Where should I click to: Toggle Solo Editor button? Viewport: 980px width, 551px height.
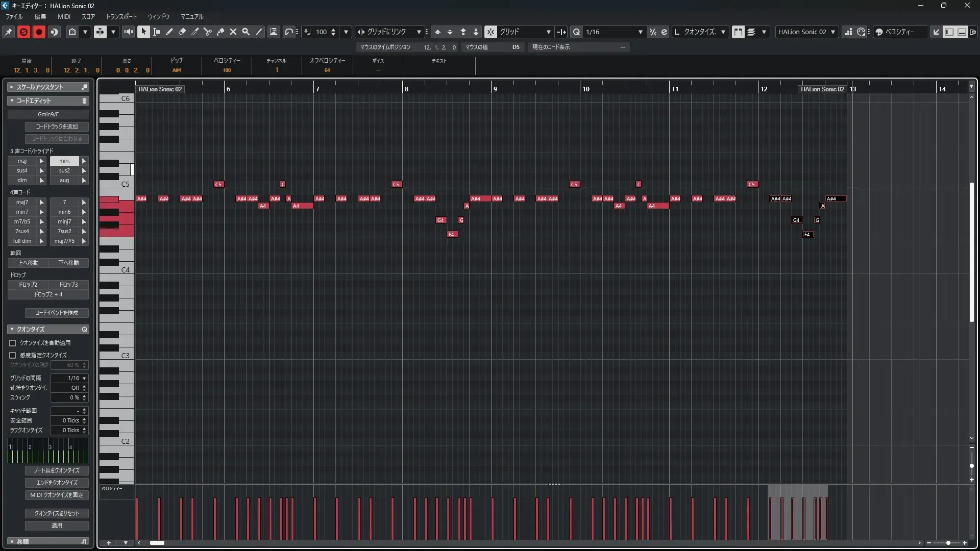(x=23, y=32)
